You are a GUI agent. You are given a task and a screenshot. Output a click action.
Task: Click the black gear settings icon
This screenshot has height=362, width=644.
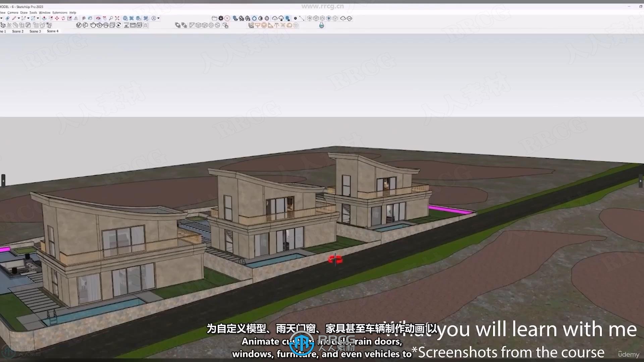[x=221, y=18]
